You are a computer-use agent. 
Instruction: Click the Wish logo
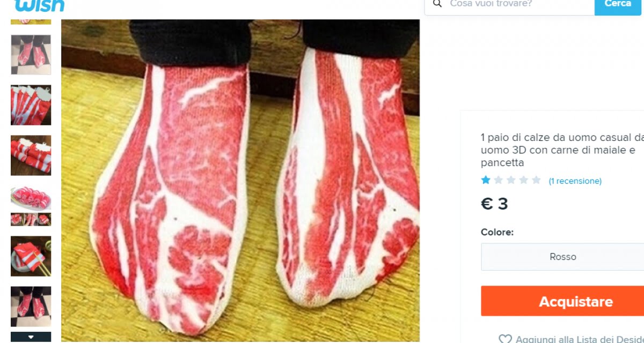click(39, 5)
